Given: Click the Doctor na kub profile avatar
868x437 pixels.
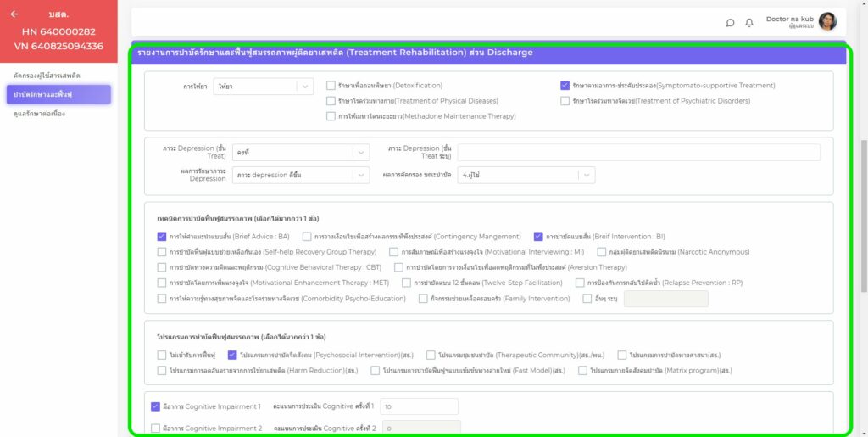Looking at the screenshot, I should point(827,22).
